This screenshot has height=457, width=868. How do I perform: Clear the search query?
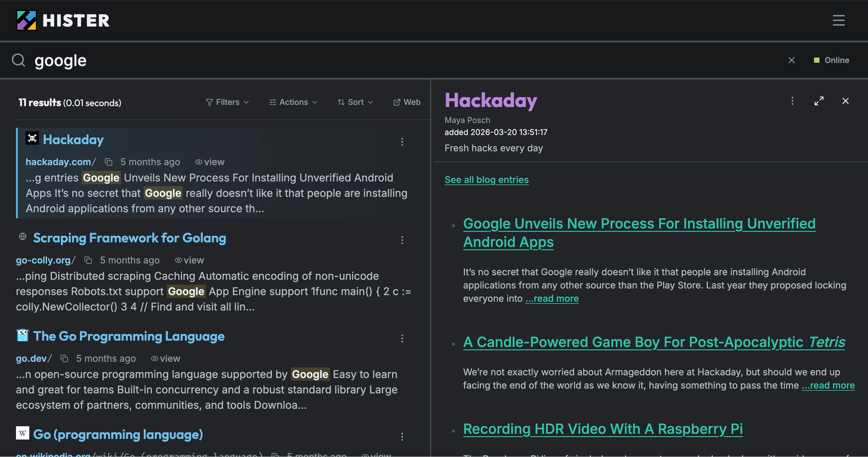pyautogui.click(x=791, y=60)
